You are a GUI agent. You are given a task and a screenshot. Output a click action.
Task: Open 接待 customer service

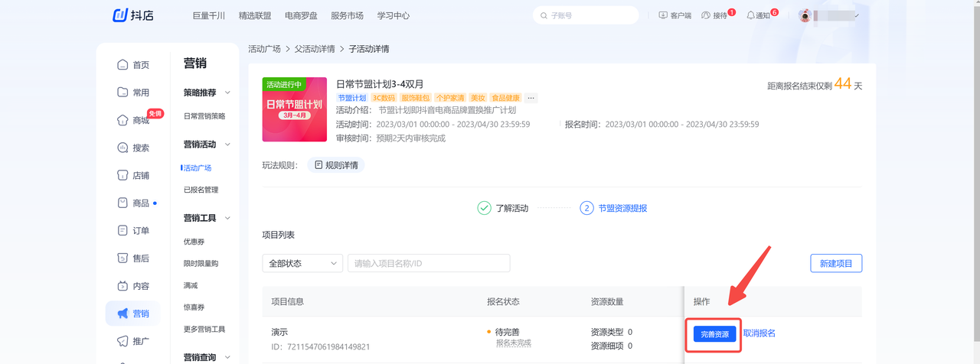715,15
